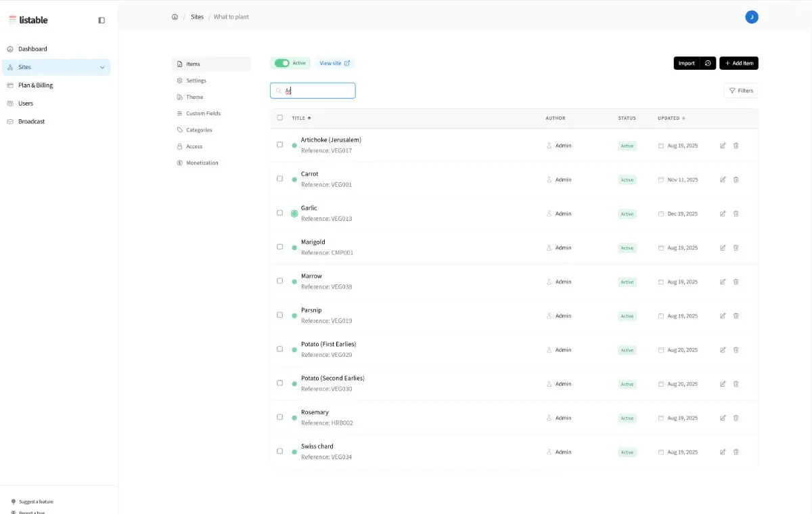Screen dimensions: 812x514
Task: Click the Carrot Active status badge
Action: click(627, 180)
